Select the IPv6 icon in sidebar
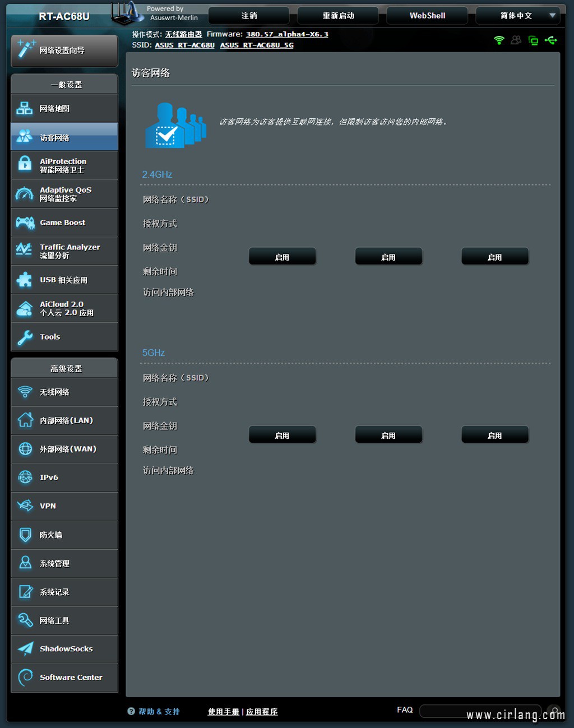 click(x=25, y=477)
